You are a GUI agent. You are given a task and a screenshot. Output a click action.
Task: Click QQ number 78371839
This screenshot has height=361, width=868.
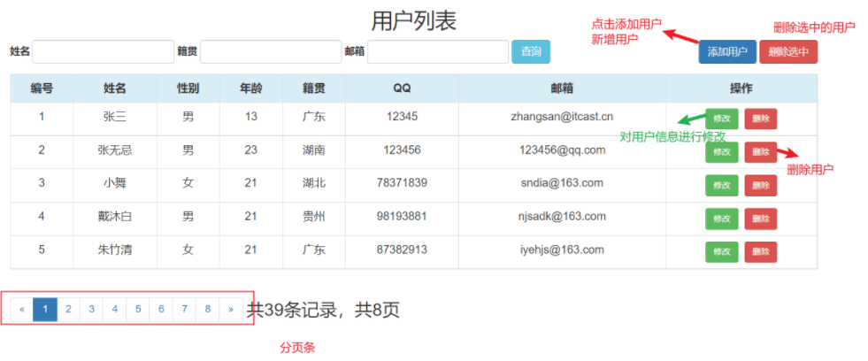coord(402,183)
